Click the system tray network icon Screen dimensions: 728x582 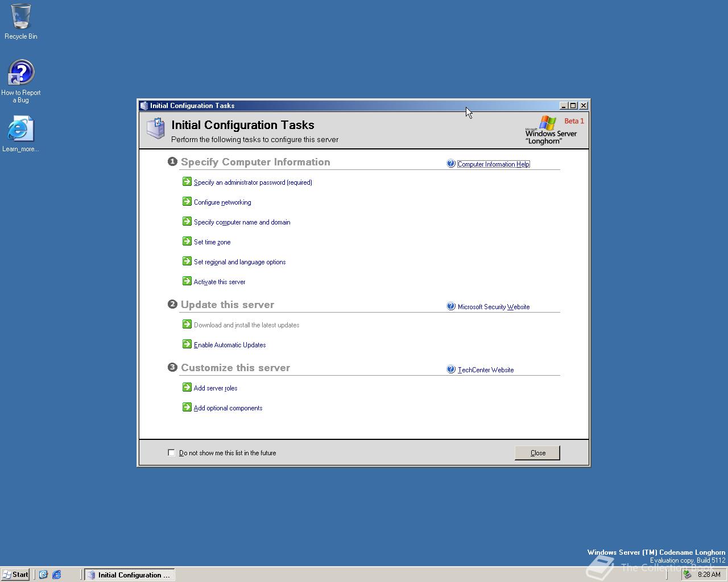click(687, 575)
